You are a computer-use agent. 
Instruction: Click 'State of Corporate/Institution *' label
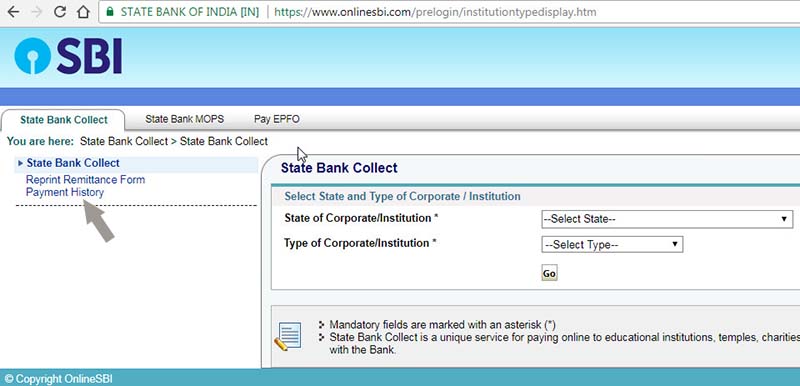[362, 218]
